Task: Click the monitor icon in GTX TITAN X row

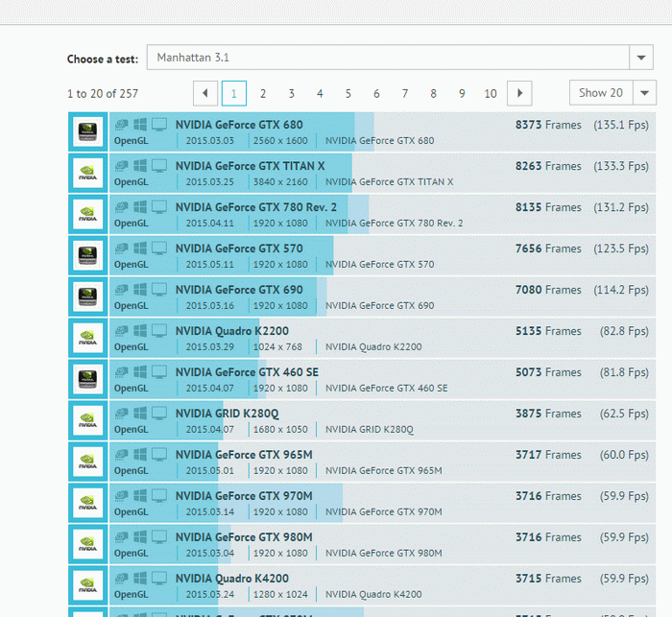Action: [x=159, y=166]
